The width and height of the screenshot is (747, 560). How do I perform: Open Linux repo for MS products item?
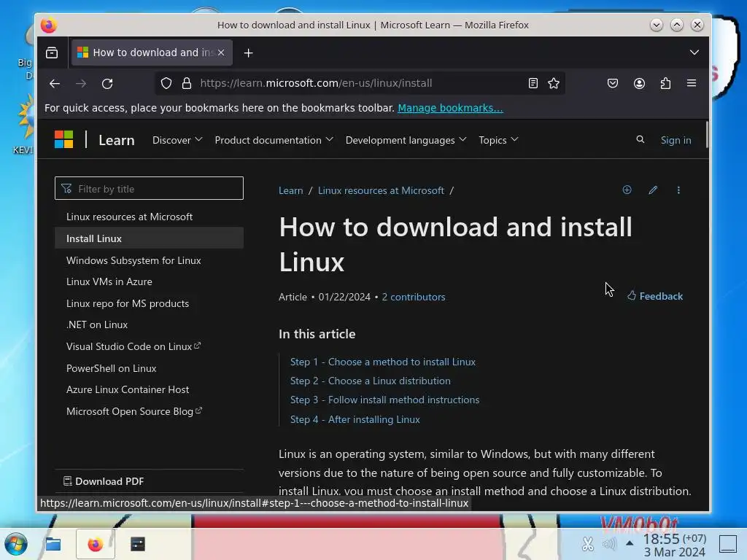127,303
